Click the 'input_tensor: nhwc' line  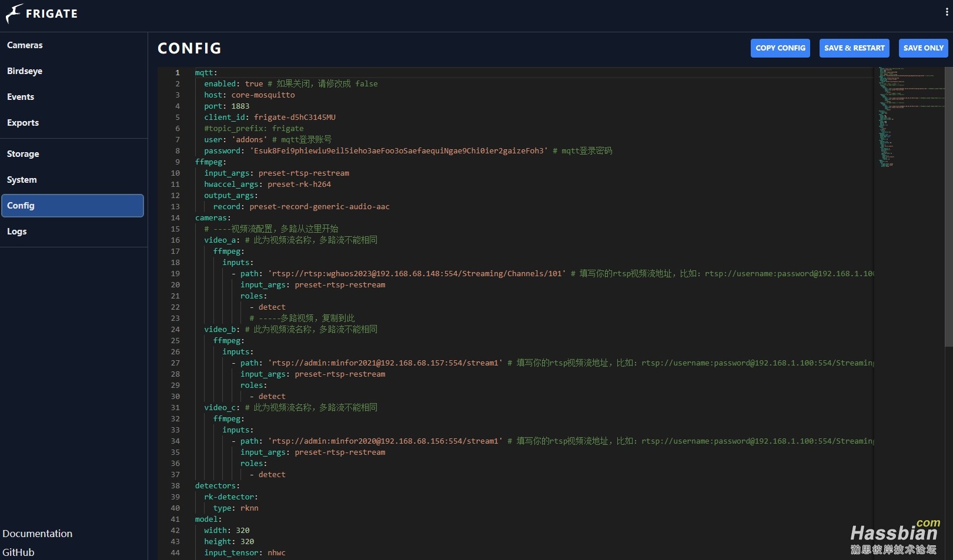coord(245,553)
